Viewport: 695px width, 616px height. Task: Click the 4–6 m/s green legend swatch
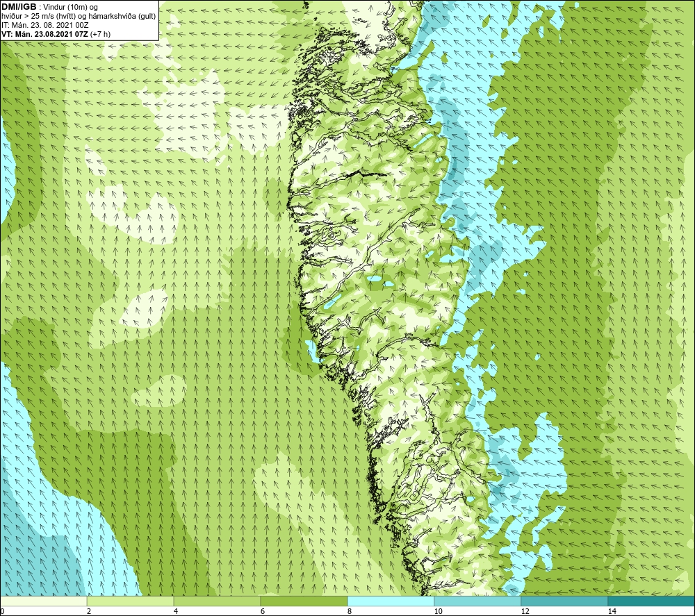pos(217,601)
